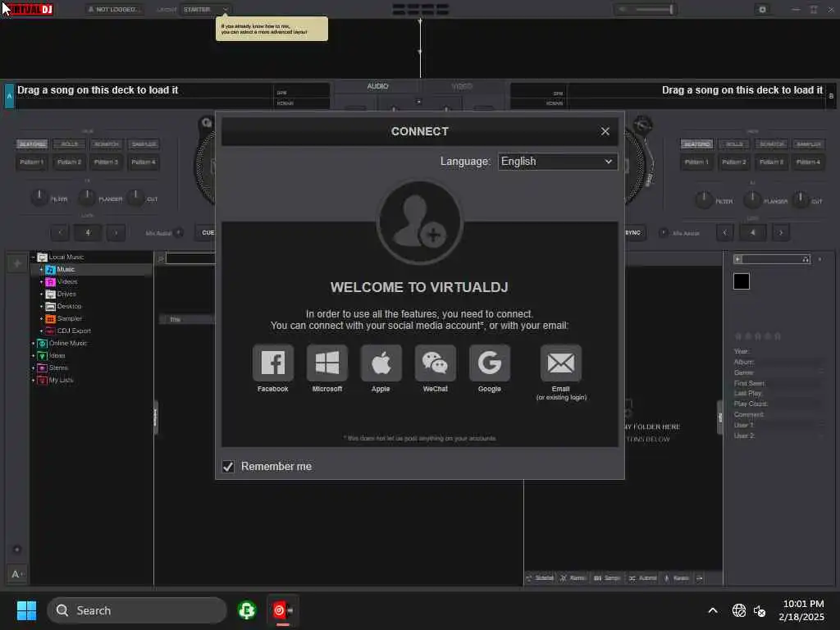Click the left deck Cut knob

click(135, 198)
